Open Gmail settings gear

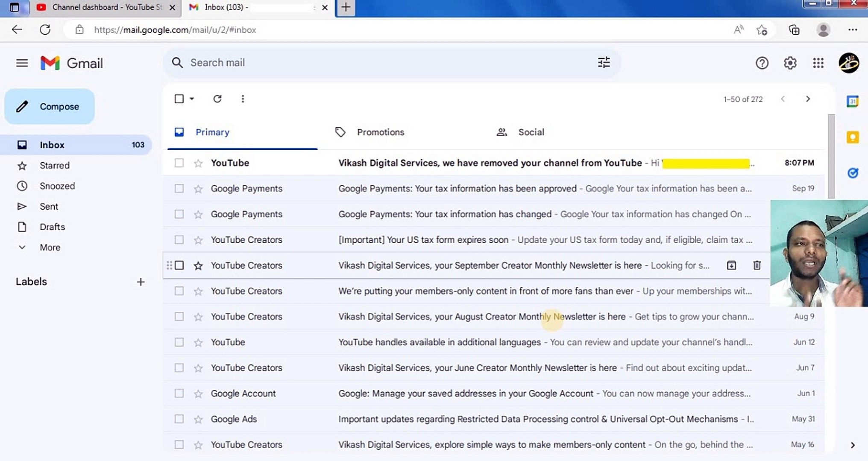coord(790,63)
